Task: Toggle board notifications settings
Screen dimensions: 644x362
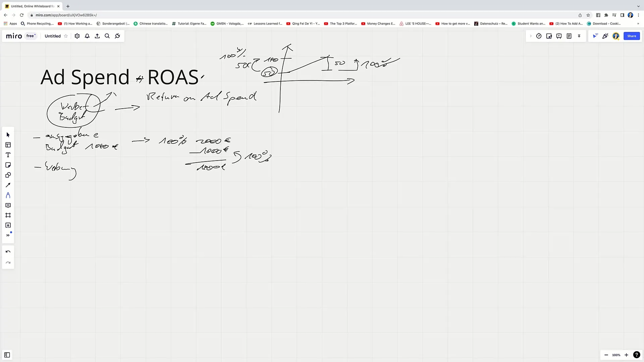Action: pos(87,36)
